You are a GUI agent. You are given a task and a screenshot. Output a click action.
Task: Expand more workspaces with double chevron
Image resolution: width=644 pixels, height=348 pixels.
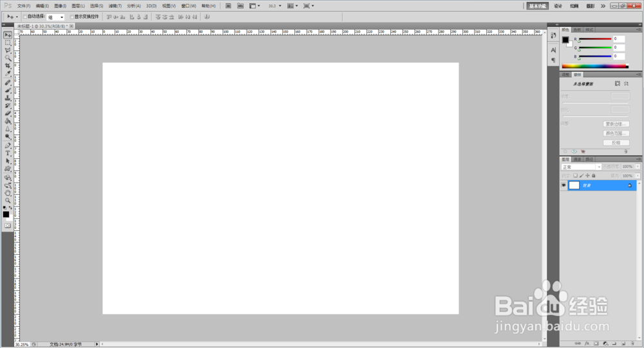click(603, 6)
